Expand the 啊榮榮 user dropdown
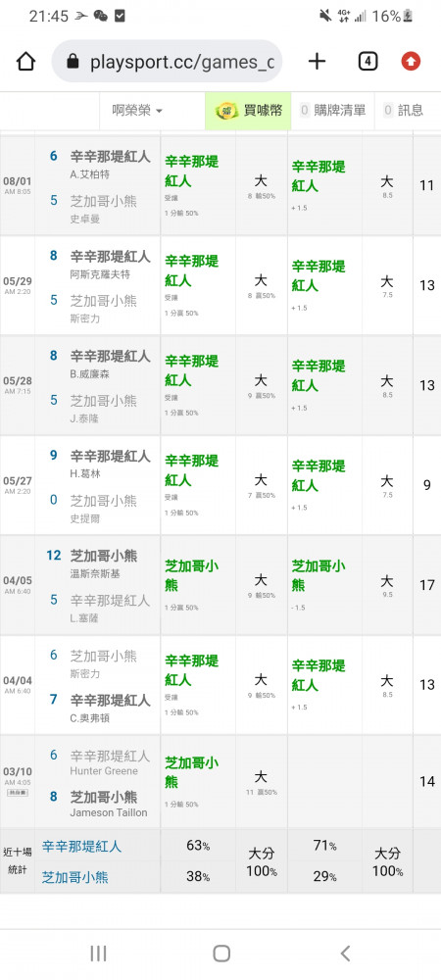This screenshot has height=980, width=441. (137, 111)
